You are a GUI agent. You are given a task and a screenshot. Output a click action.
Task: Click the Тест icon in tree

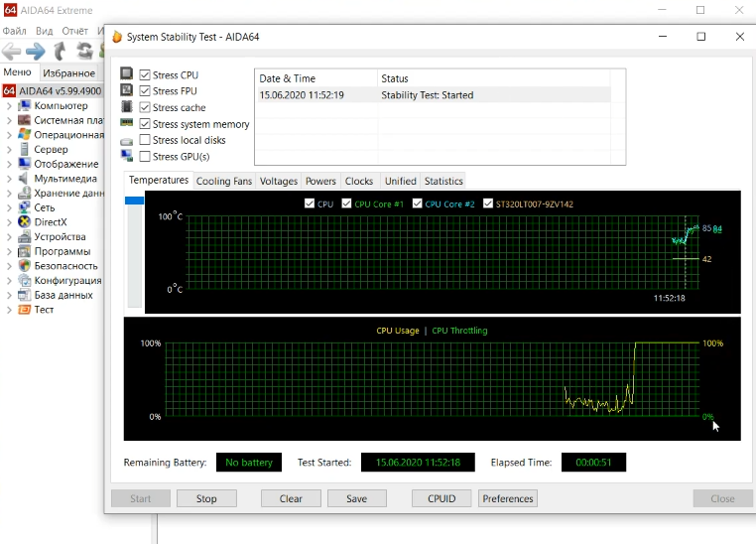point(24,310)
